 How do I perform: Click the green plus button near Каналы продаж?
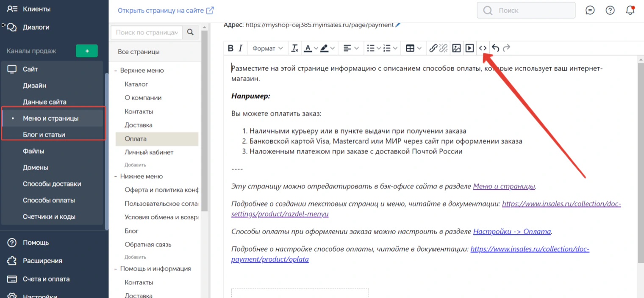tap(87, 51)
